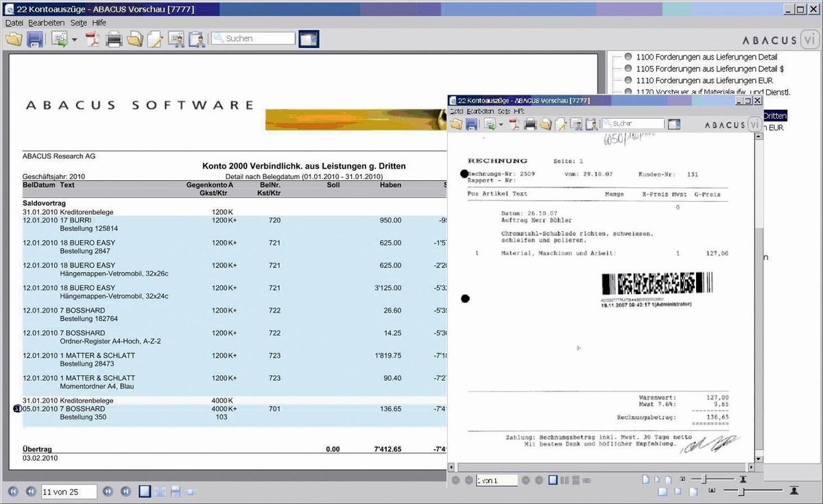Go to last page in main window
The image size is (823, 504).
126,491
